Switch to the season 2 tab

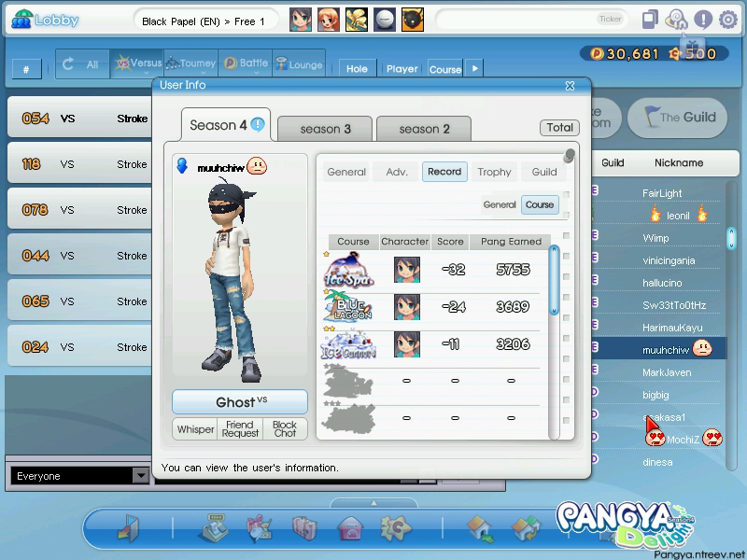[424, 129]
